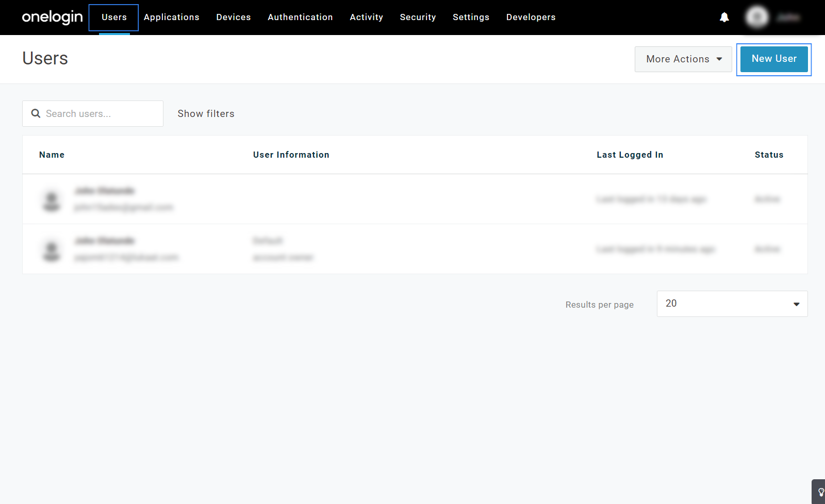The height and width of the screenshot is (504, 825).
Task: Click the magnifying glass search icon
Action: point(36,113)
